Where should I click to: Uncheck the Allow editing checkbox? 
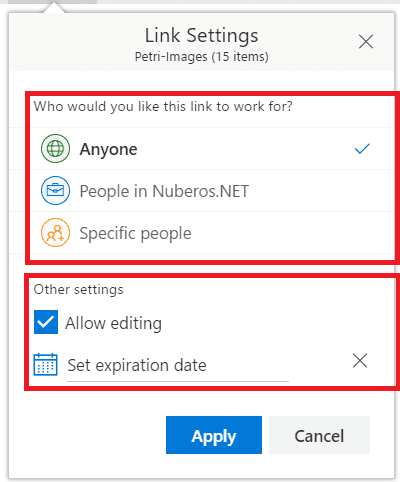(x=46, y=322)
